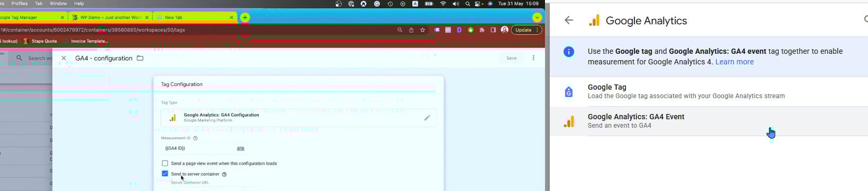868x191 pixels.
Task: Click the Save button
Action: (x=511, y=58)
